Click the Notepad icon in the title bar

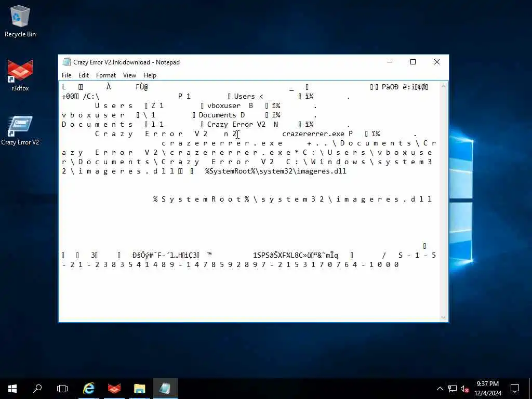pos(66,62)
